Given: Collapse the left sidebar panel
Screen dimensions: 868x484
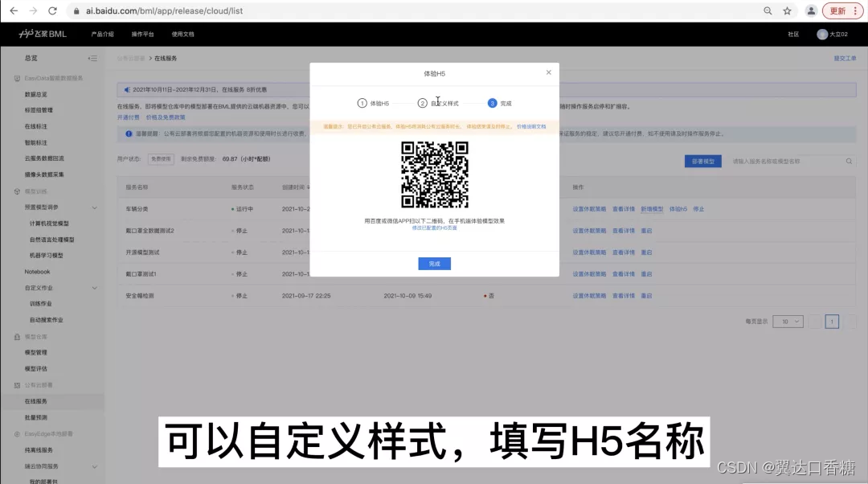Looking at the screenshot, I should click(x=92, y=58).
